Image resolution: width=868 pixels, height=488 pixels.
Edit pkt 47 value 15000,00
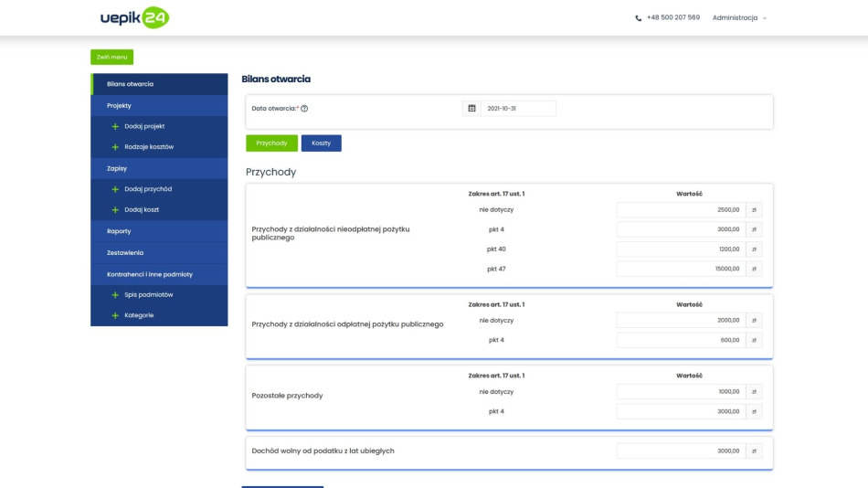point(681,269)
